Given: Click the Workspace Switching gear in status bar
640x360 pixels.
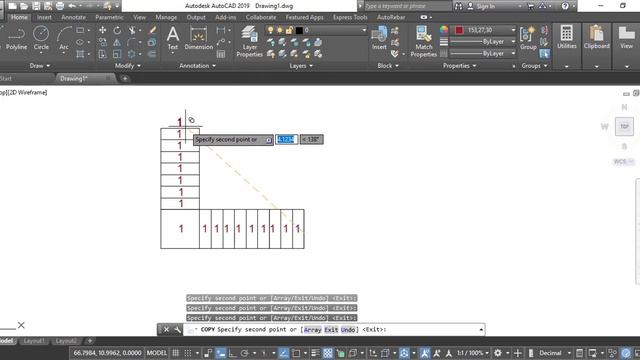Looking at the screenshot, I should click(x=498, y=353).
